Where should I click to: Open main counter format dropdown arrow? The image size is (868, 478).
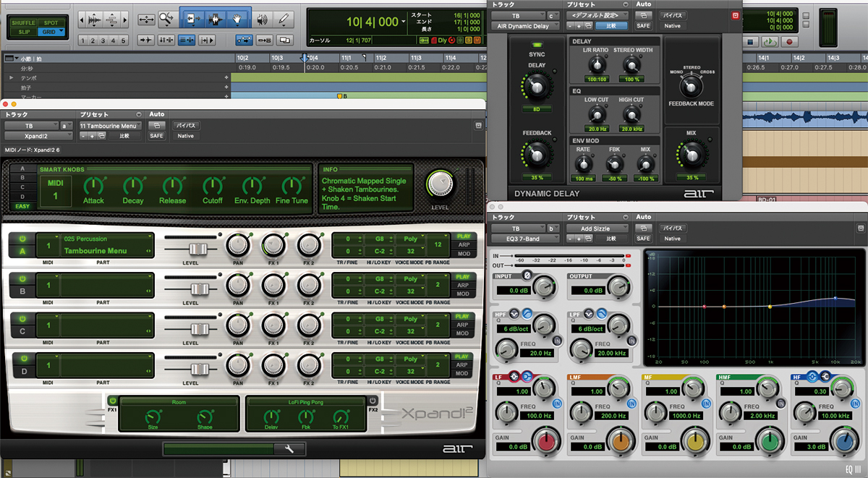point(404,22)
